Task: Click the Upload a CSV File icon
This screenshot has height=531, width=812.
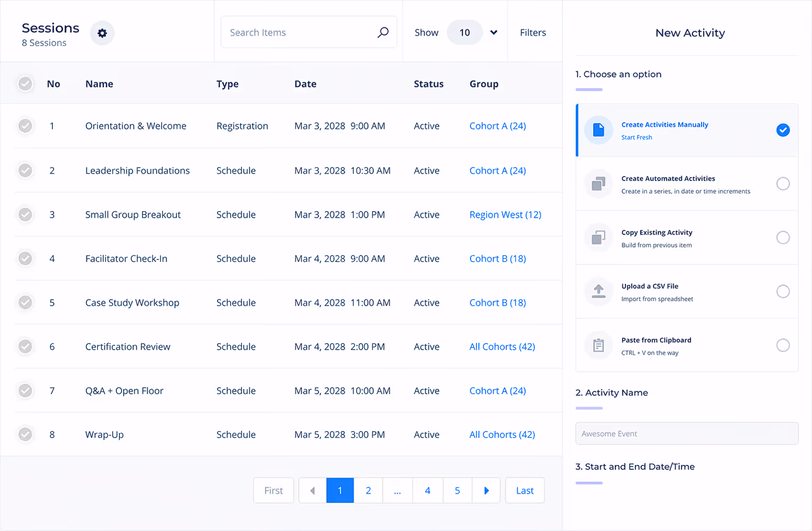Action: pos(598,292)
